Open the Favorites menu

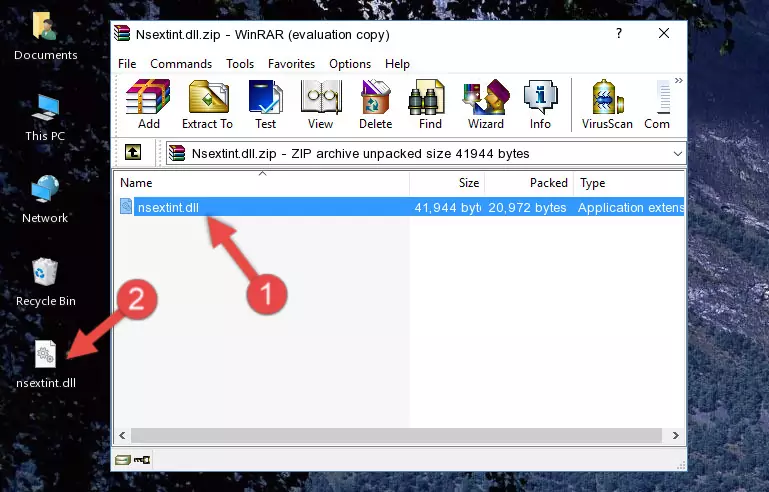click(291, 64)
